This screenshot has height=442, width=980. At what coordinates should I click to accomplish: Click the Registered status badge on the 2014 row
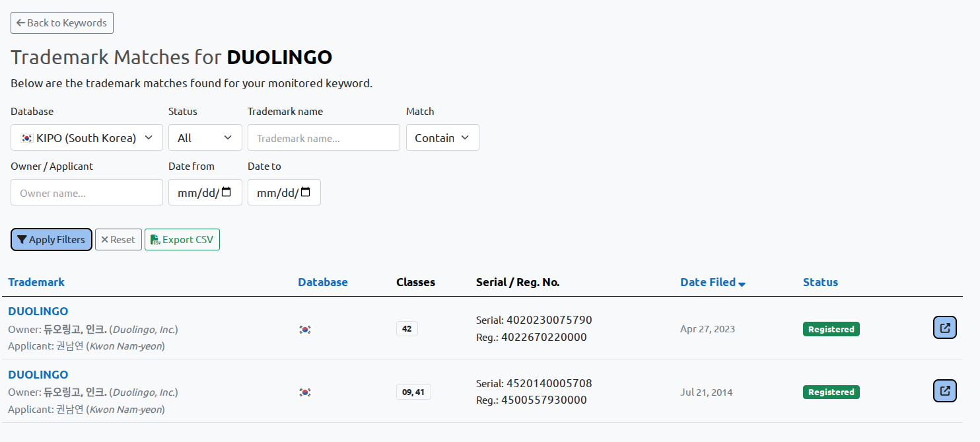[831, 392]
